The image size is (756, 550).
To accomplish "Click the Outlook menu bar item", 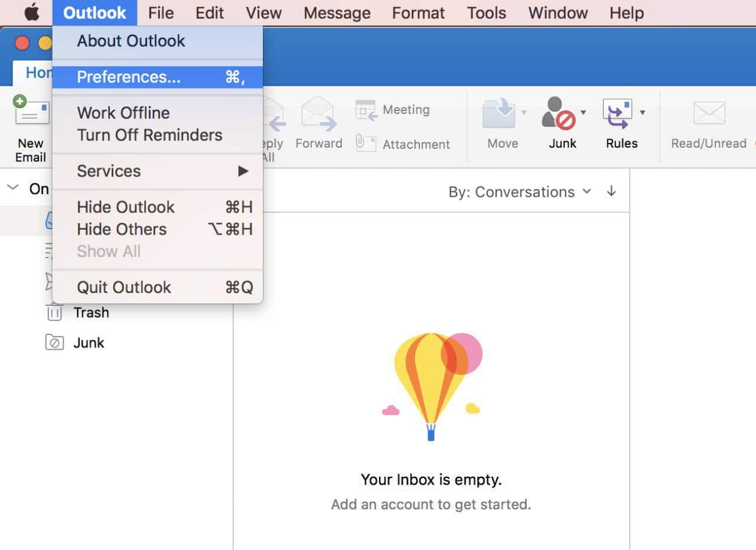I will point(94,12).
